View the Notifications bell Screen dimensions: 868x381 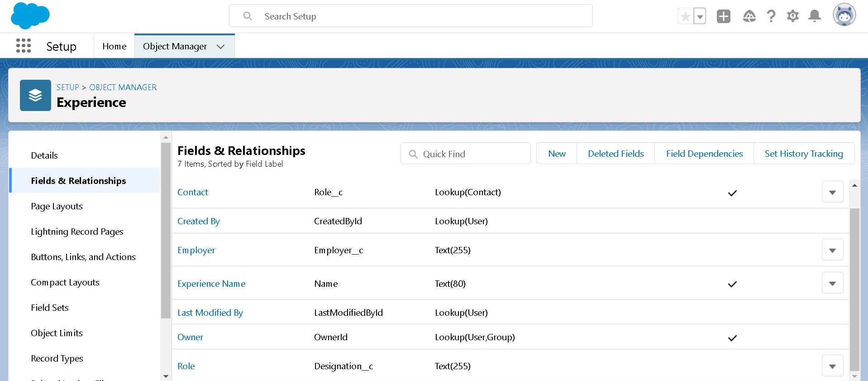[x=814, y=16]
